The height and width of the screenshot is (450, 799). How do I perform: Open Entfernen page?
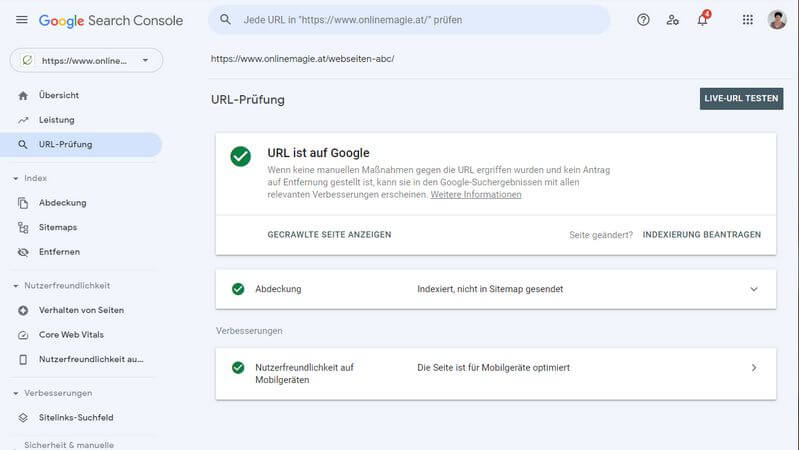[59, 252]
